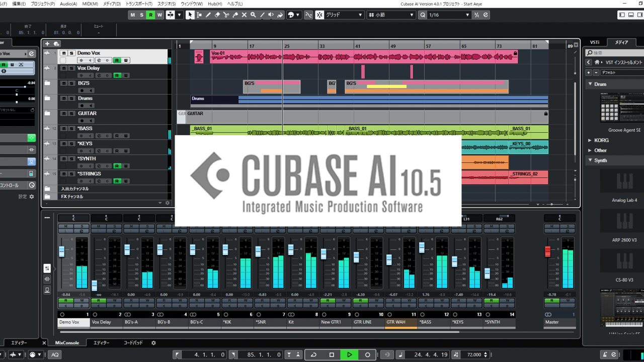Select the Scissors split tool
The width and height of the screenshot is (644, 362).
click(x=226, y=15)
